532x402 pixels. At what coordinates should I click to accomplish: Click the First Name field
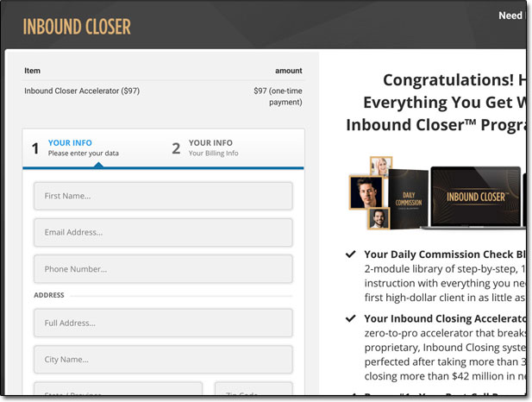pos(163,196)
